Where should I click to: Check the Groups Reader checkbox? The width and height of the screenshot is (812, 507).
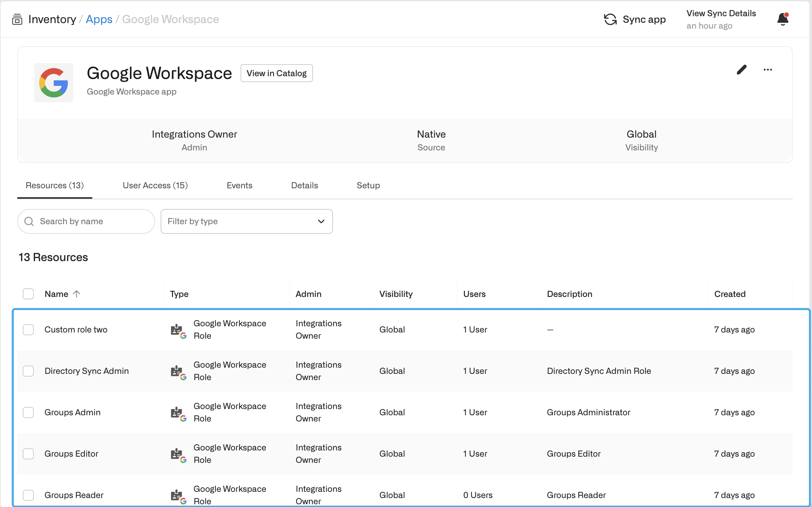pyautogui.click(x=28, y=495)
